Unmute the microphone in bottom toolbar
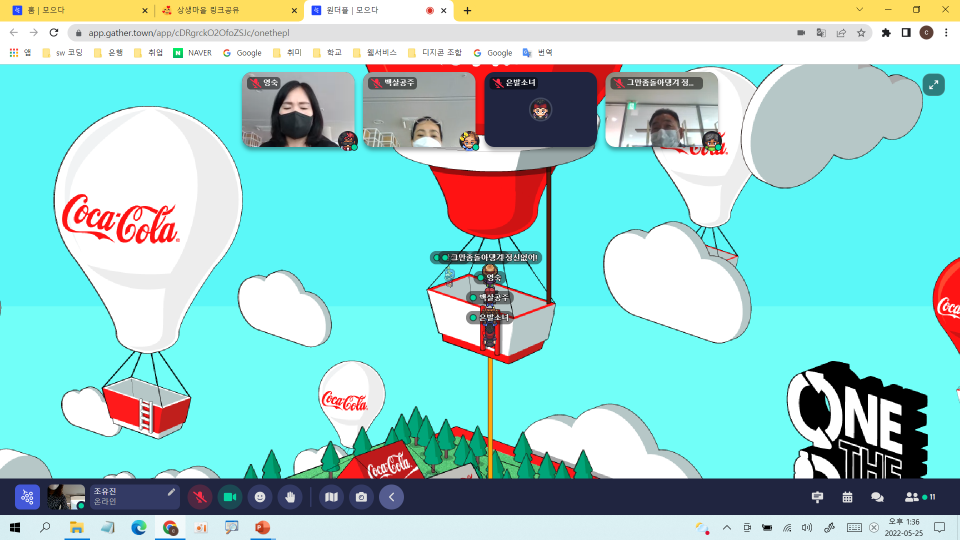This screenshot has width=960, height=540. tap(200, 497)
